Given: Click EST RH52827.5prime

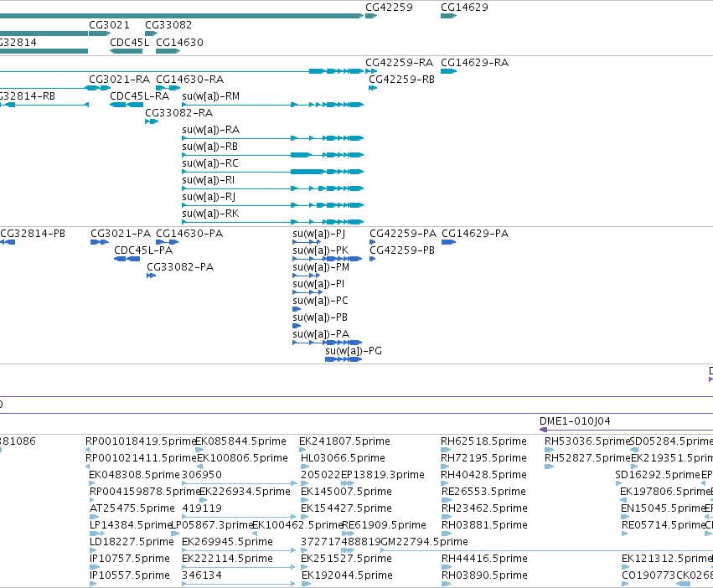Looking at the screenshot, I should click(x=587, y=458).
